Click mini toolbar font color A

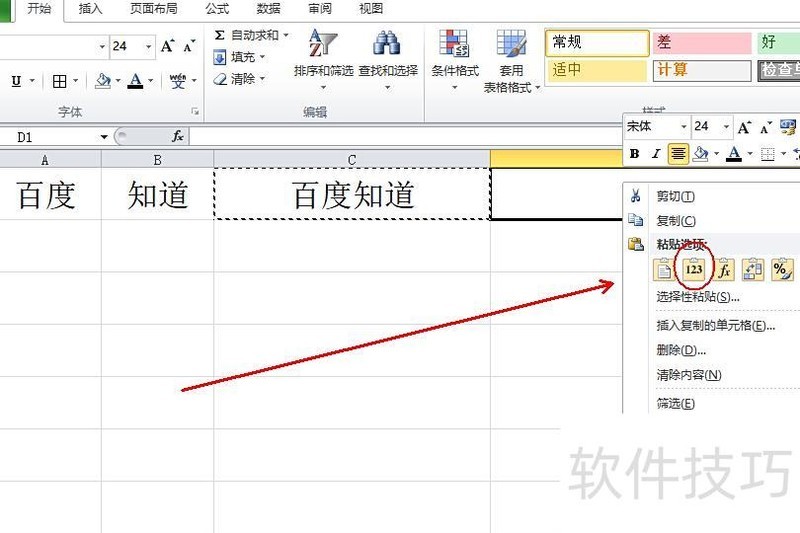point(734,153)
